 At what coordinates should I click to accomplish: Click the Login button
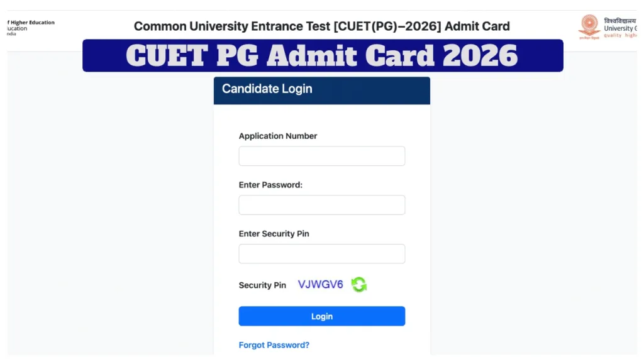point(321,316)
